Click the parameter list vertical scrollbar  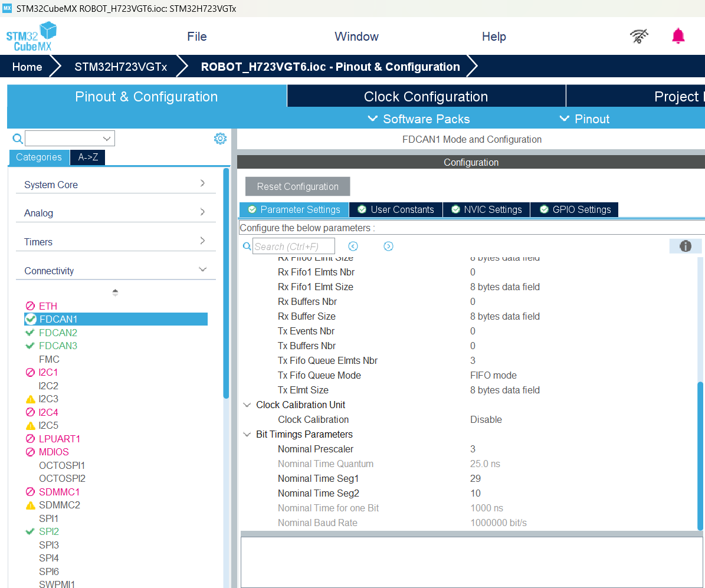(x=700, y=456)
